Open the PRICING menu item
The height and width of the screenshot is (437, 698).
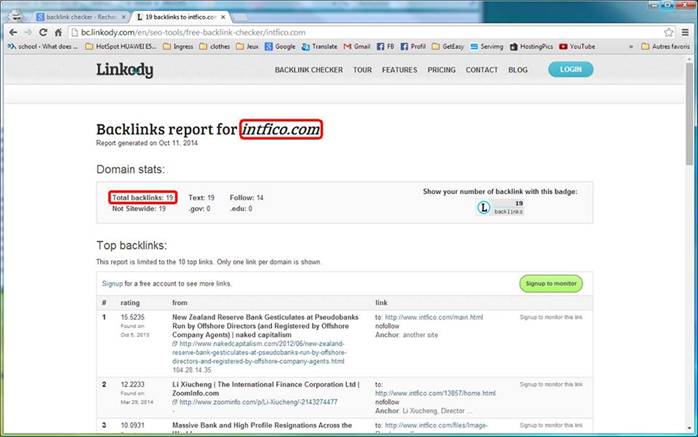click(x=441, y=70)
